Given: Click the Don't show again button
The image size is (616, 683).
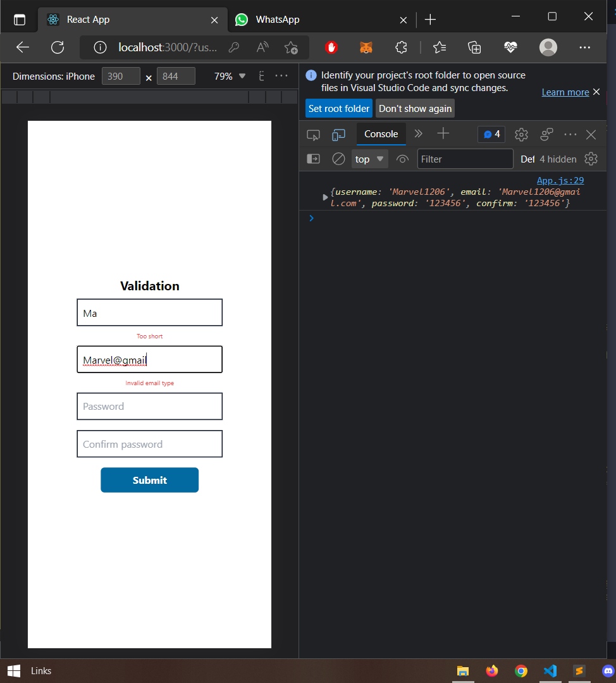Looking at the screenshot, I should [x=415, y=109].
